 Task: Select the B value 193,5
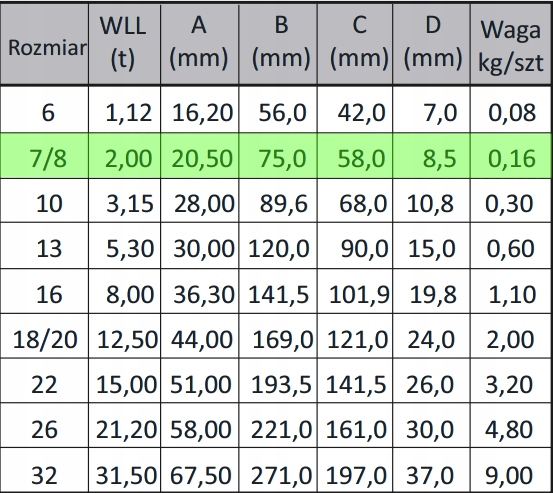pyautogui.click(x=278, y=381)
